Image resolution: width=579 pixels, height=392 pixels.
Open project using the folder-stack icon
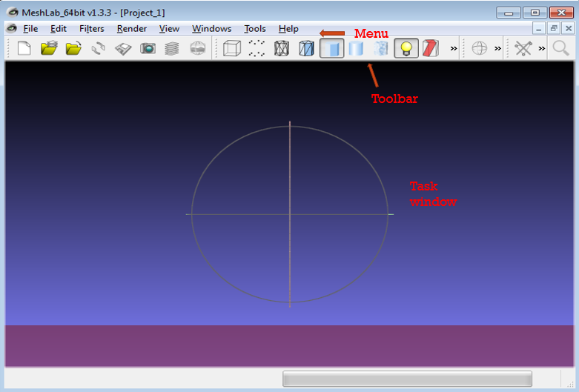49,49
